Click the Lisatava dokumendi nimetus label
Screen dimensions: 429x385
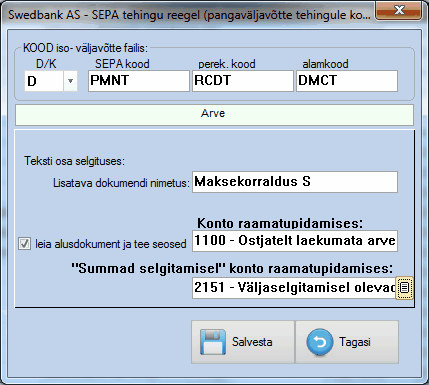pyautogui.click(x=121, y=183)
